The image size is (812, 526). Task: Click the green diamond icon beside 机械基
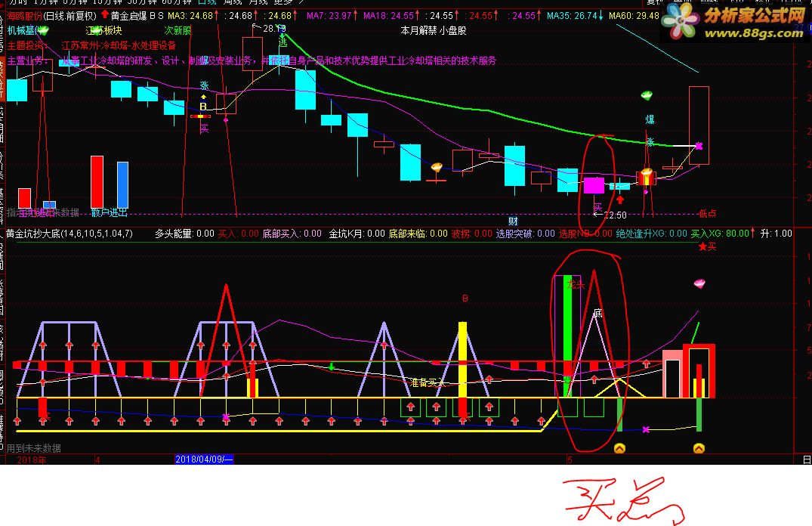click(44, 31)
